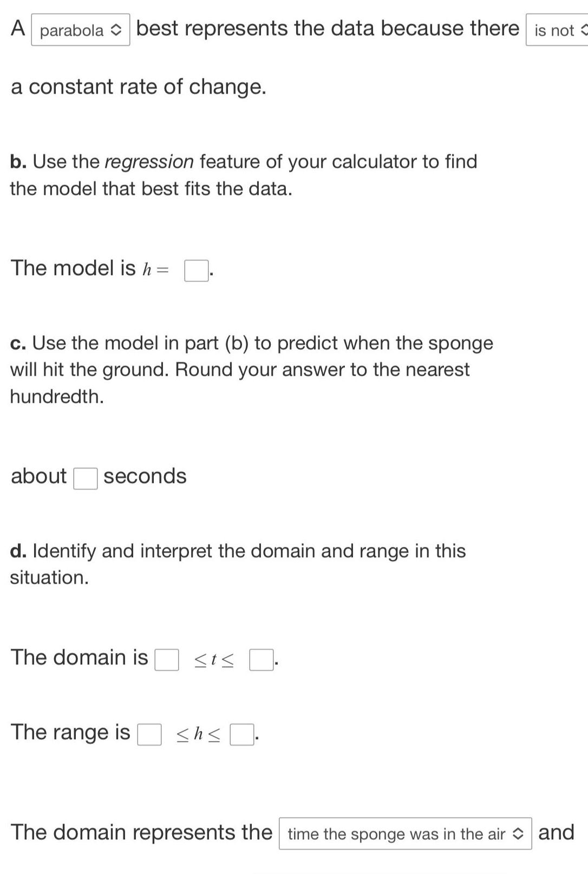Click the chevron on the sponge-in-air dropdown
Screen dimensions: 588x874
pyautogui.click(x=518, y=834)
